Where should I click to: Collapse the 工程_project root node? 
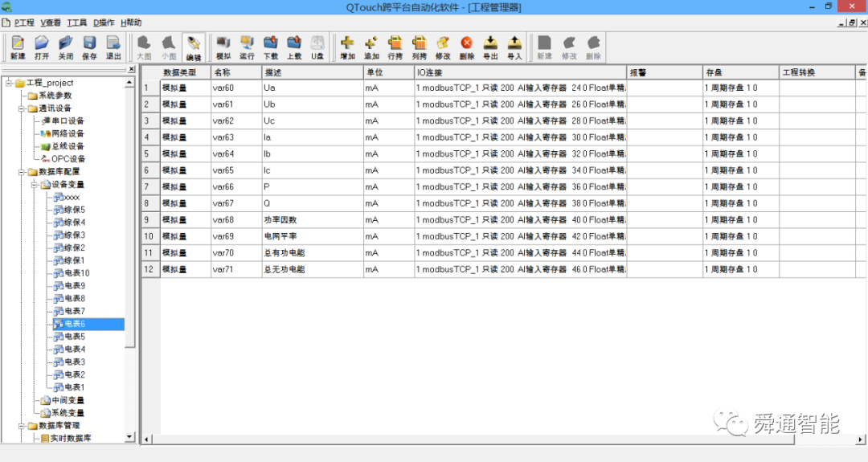pos(9,83)
